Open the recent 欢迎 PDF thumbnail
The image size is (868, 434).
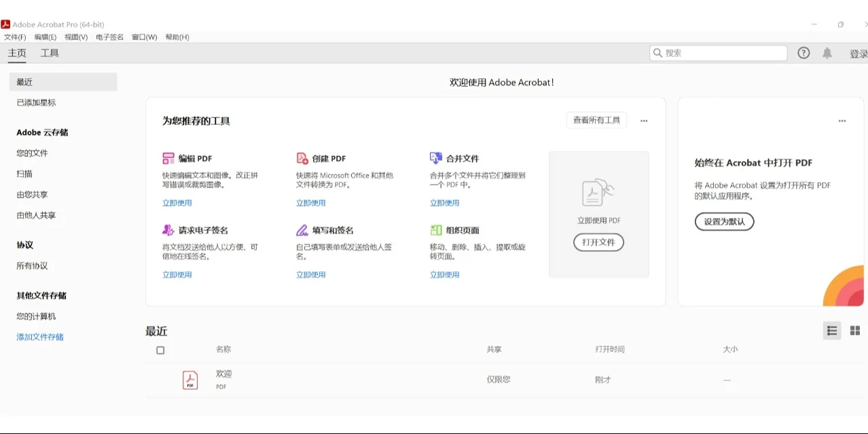point(189,379)
